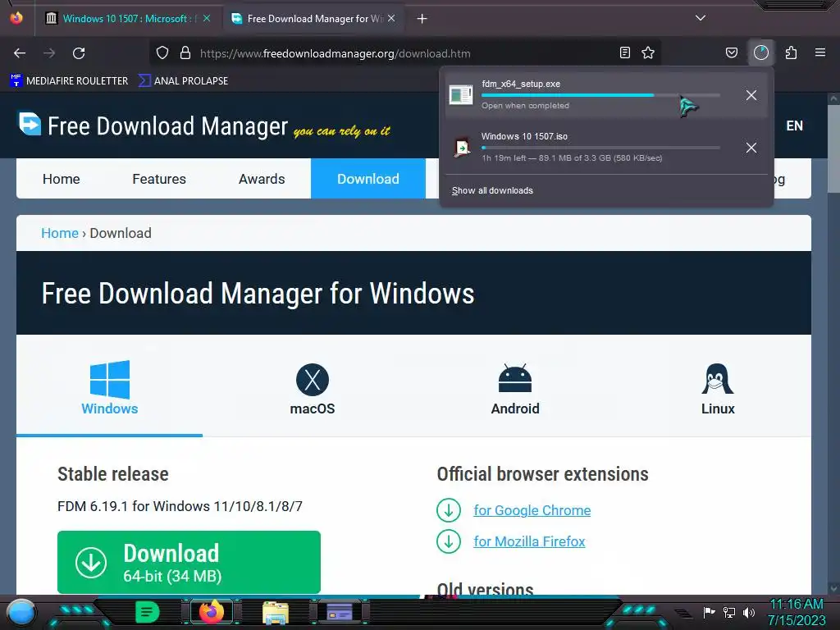Image resolution: width=840 pixels, height=630 pixels.
Task: Toggle reader view icon in address bar
Action: (624, 52)
